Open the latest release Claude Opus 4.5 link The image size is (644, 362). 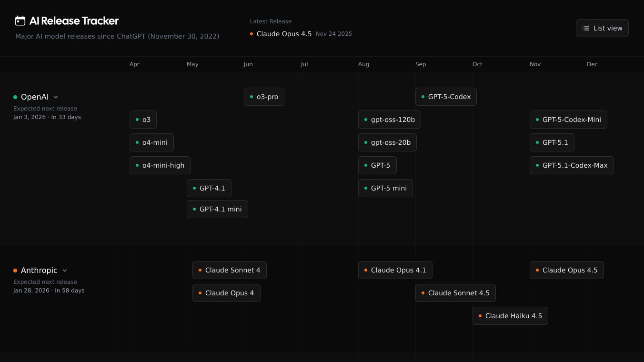pos(284,34)
